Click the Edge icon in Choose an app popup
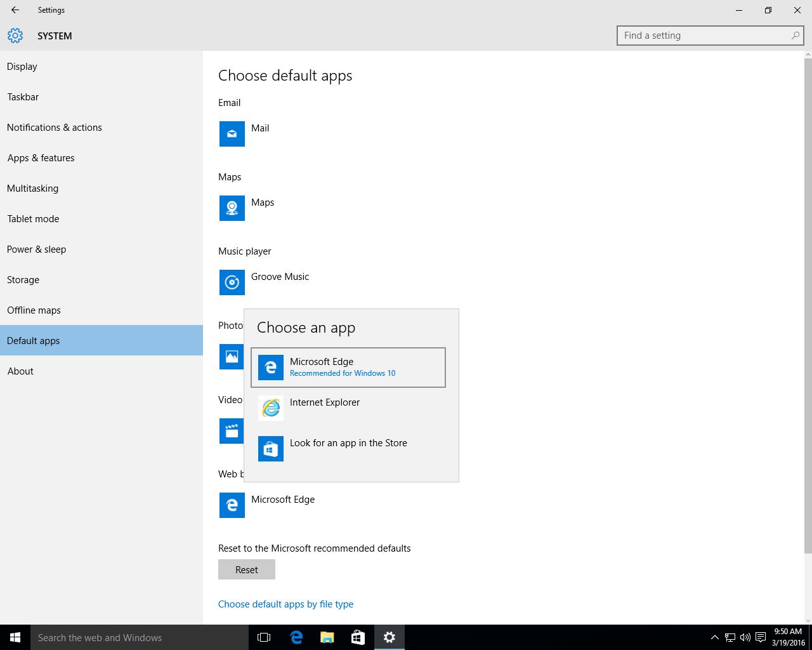Viewport: 812px width, 650px height. (x=271, y=368)
